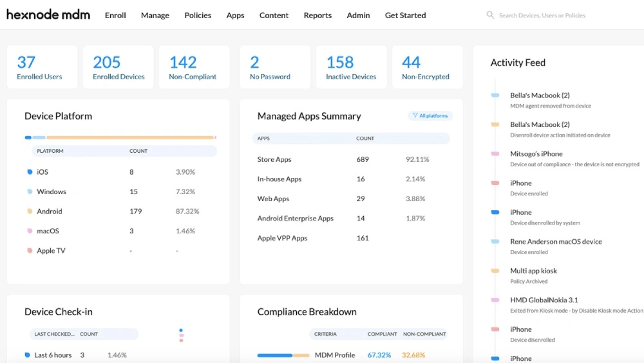Open the Policies menu
The image size is (644, 363).
point(198,15)
